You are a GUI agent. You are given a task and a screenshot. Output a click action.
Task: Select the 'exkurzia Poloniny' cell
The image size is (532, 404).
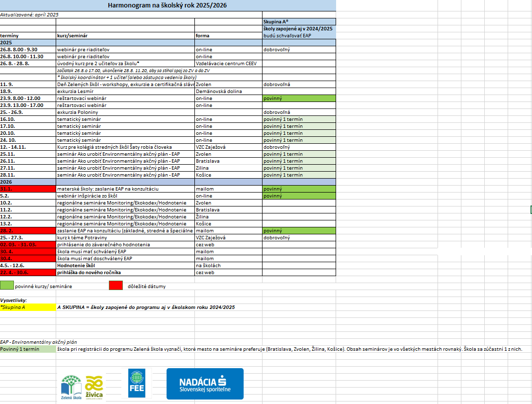click(x=125, y=112)
